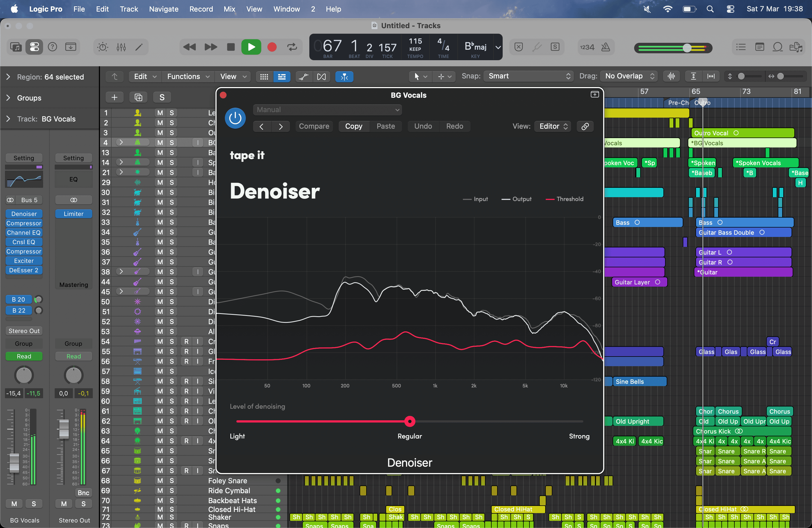Click Undo inside the Denoiser window
This screenshot has width=812, height=528.
point(423,126)
